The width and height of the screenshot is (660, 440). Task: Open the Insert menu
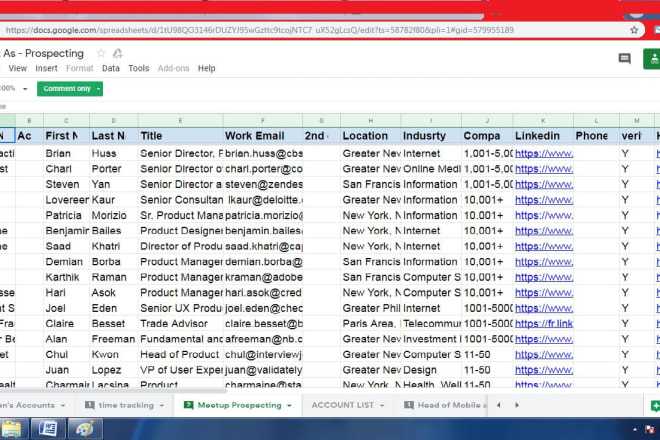click(x=46, y=68)
